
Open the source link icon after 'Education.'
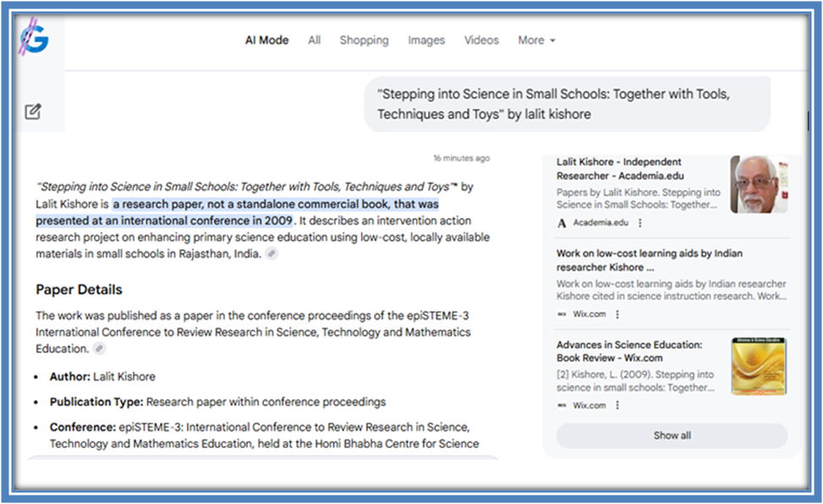[x=99, y=348]
